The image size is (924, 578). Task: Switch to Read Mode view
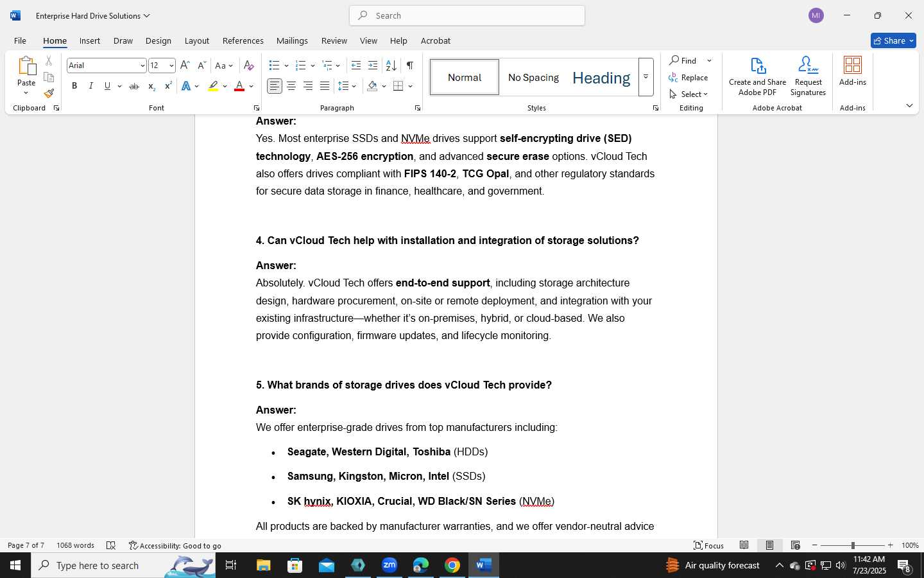[744, 545]
